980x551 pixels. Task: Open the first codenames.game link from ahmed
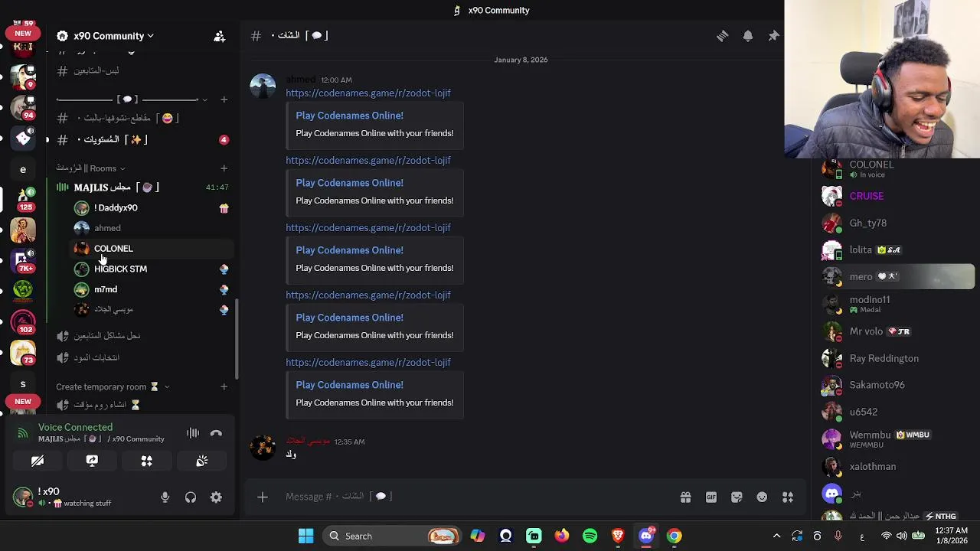[x=368, y=93]
